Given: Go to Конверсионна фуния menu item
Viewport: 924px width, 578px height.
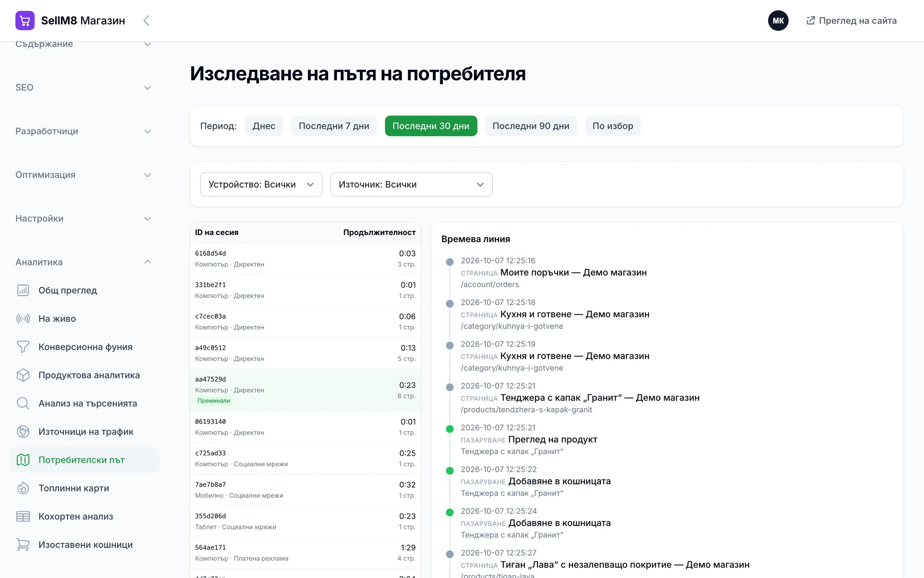Looking at the screenshot, I should [84, 347].
